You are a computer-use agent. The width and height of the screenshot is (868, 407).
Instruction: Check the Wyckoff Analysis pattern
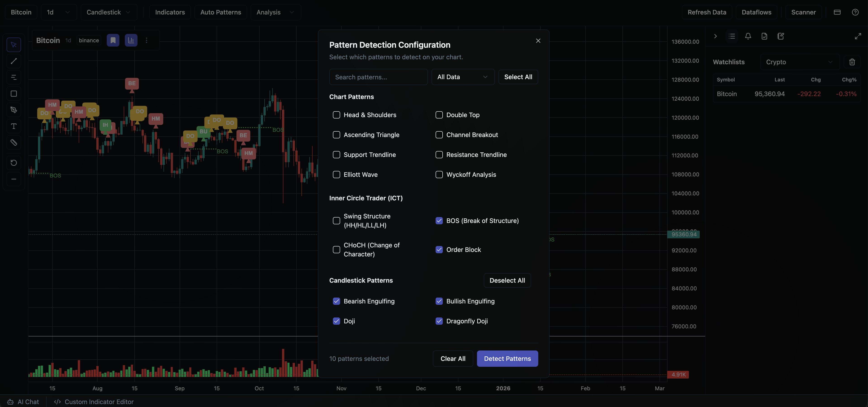(439, 175)
